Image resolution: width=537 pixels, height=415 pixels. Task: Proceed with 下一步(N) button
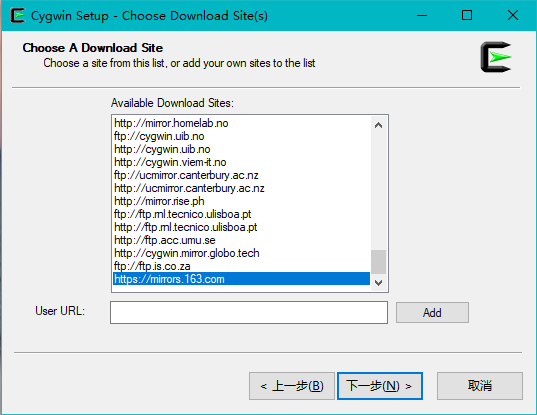(x=380, y=386)
